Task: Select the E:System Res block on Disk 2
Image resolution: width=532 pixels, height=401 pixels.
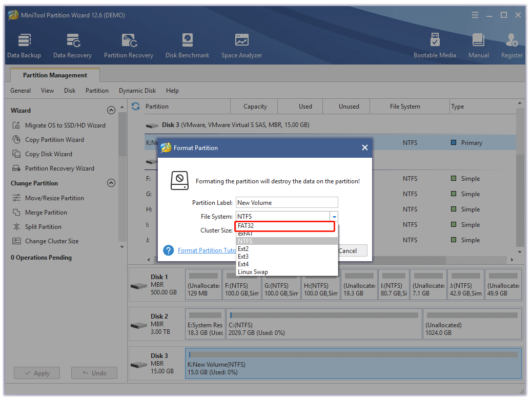Action: tap(205, 324)
